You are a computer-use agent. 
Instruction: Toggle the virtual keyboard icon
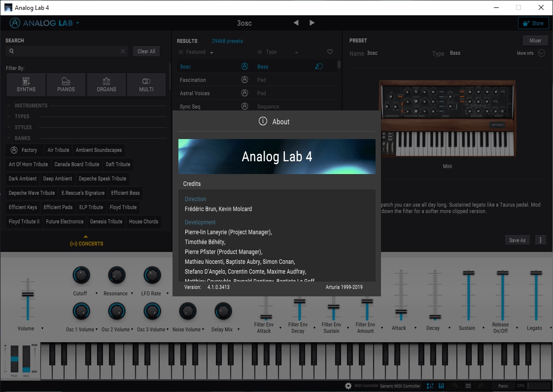coord(441,386)
